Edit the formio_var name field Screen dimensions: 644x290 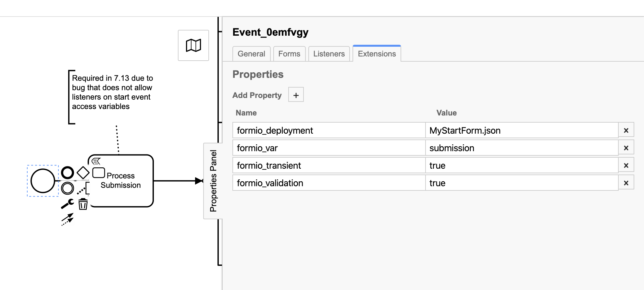pyautogui.click(x=329, y=148)
